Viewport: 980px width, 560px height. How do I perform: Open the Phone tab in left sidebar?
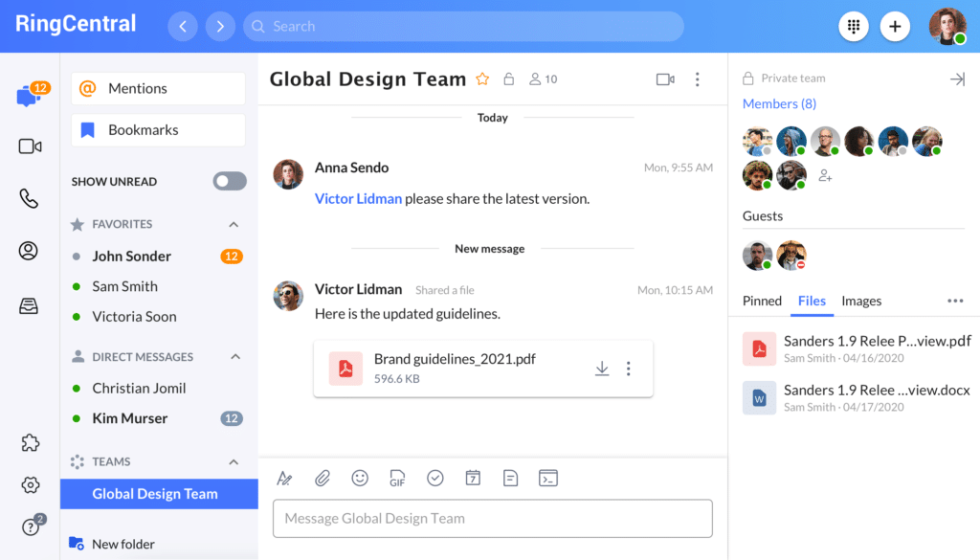point(30,198)
